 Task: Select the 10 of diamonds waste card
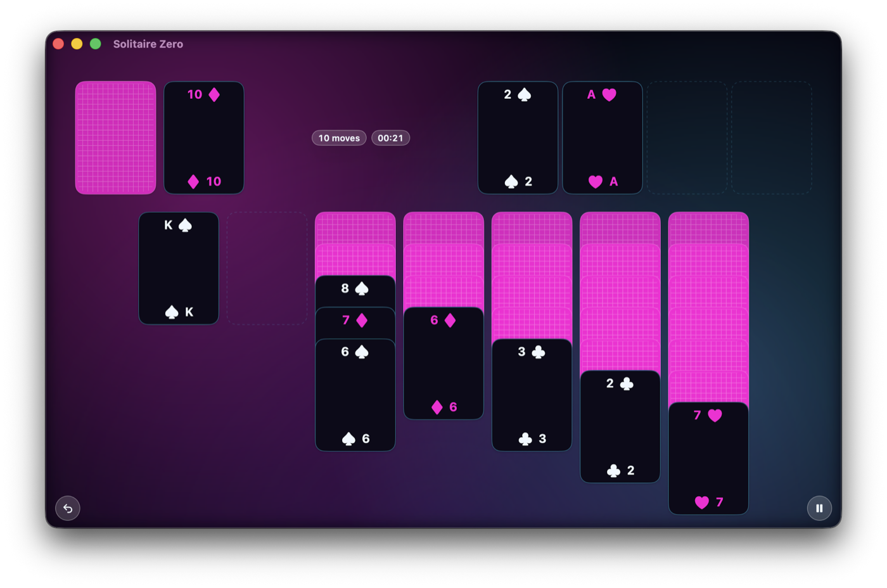204,137
